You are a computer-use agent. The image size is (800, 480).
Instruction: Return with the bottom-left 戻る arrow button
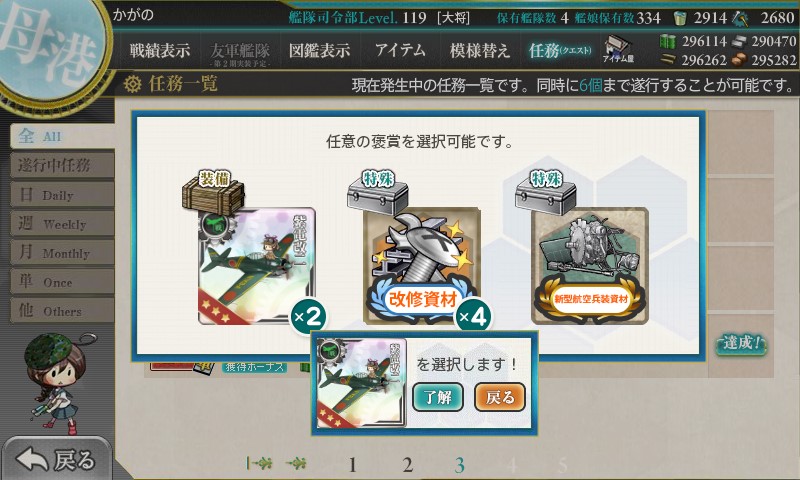56,460
